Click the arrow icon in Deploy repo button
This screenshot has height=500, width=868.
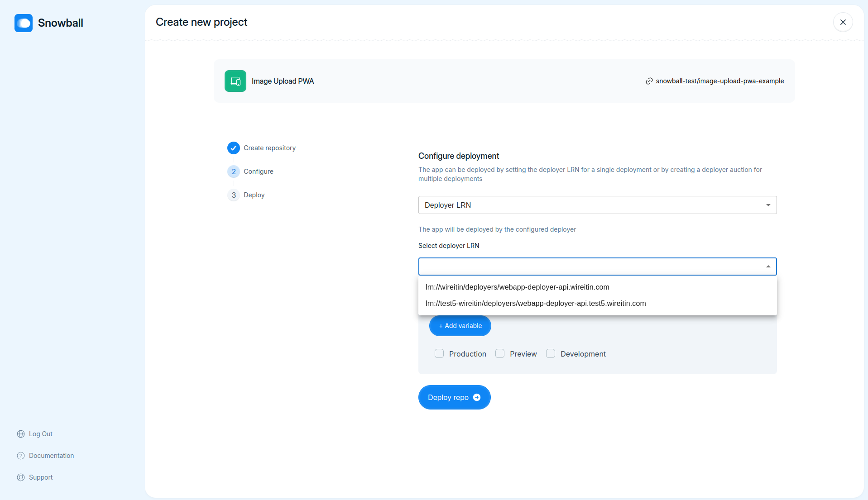tap(477, 397)
